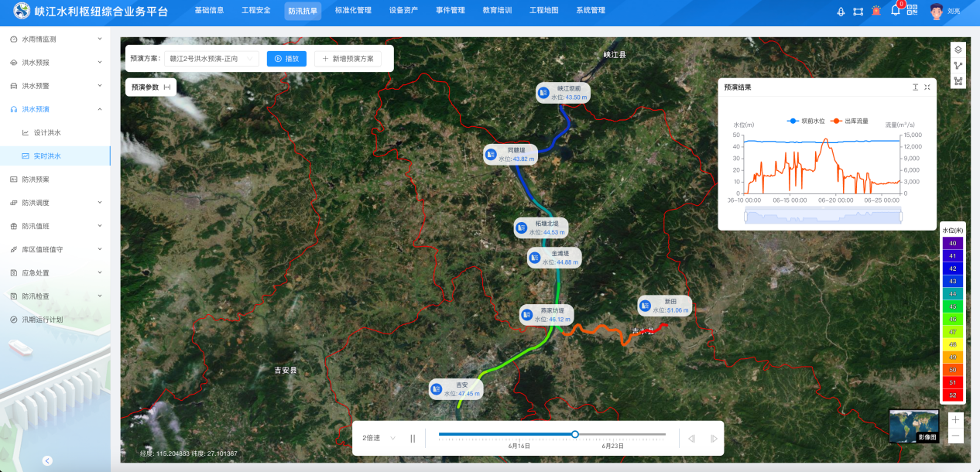Click the red alarm siren icon
The width and height of the screenshot is (980, 472).
[x=876, y=11]
